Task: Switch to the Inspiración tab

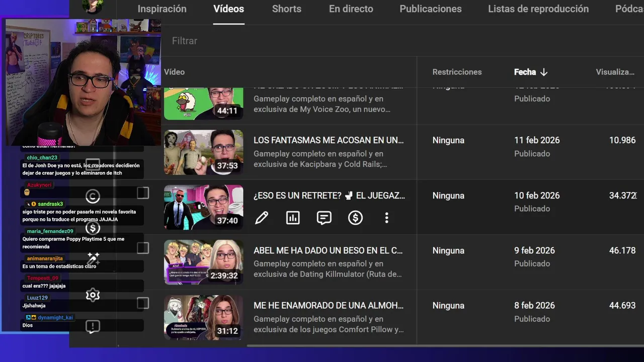Action: (162, 9)
